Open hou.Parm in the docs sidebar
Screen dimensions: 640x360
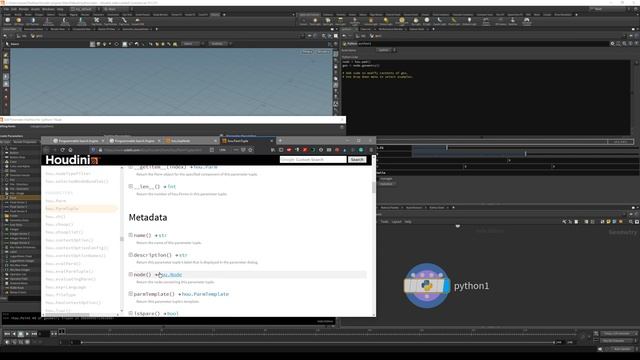tap(56, 201)
